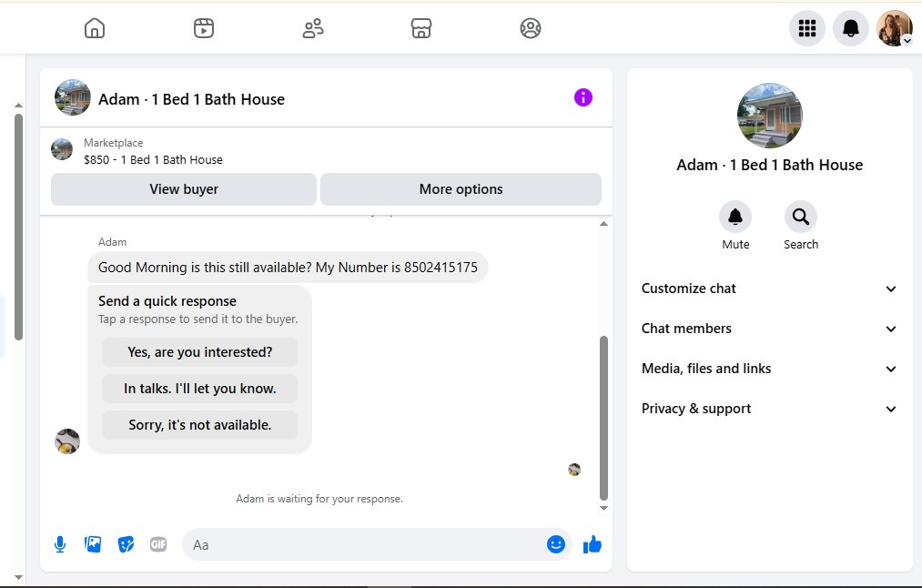Attach a photo using the image icon
The image size is (922, 588).
pos(93,544)
